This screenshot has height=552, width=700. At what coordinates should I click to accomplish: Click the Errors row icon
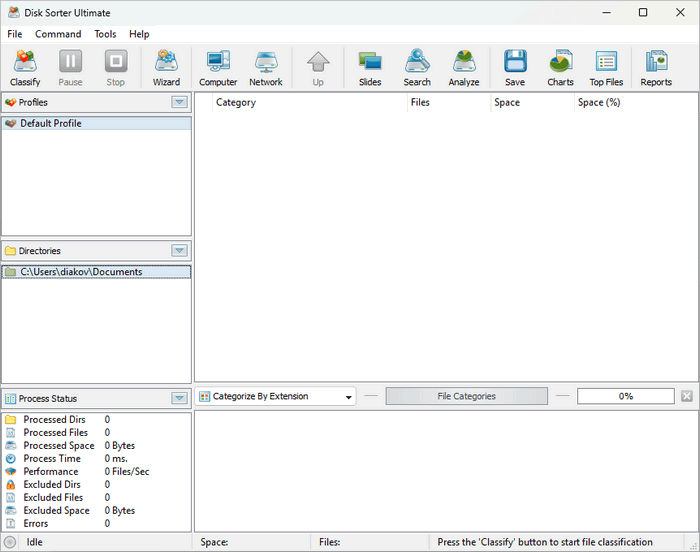11,523
